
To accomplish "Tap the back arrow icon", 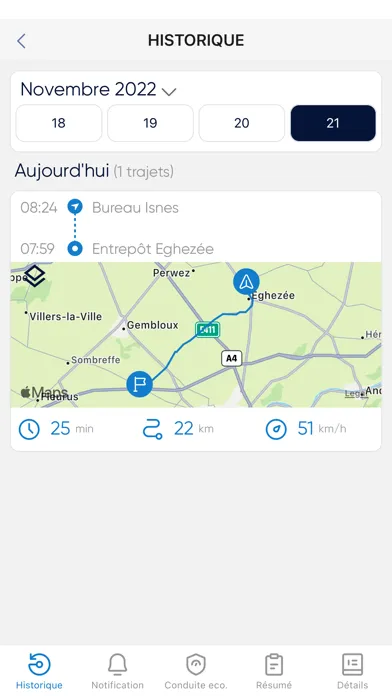I will pyautogui.click(x=21, y=41).
